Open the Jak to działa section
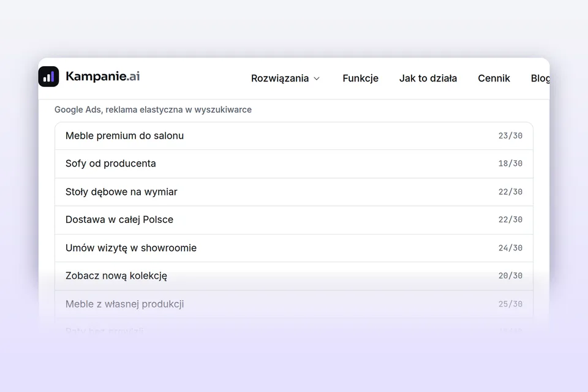588x392 pixels. coord(428,78)
